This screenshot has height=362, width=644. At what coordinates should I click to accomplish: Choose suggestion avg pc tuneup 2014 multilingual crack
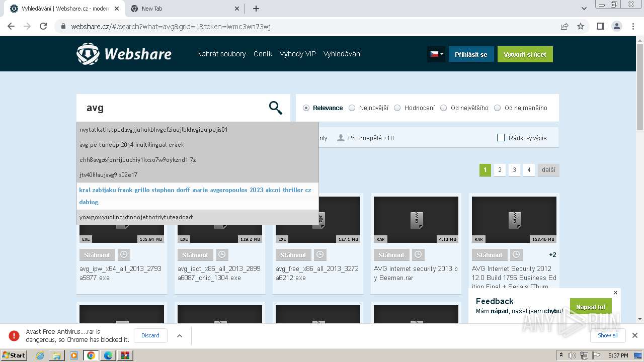(198, 145)
